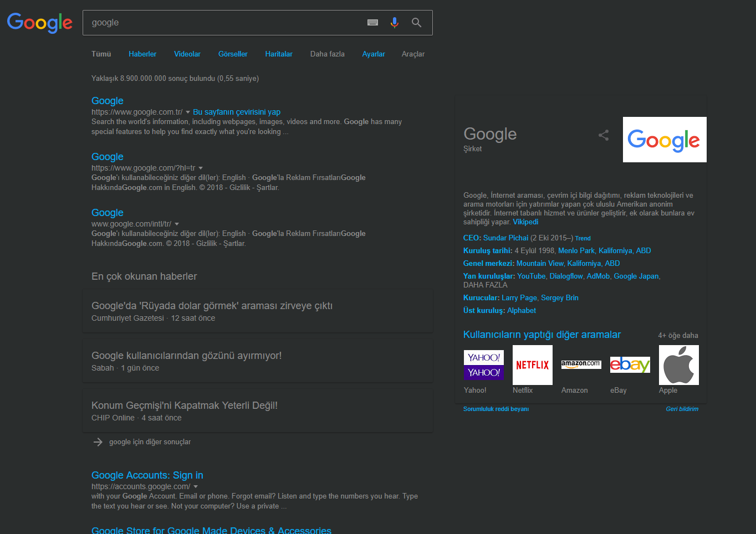
Task: Click YouTube in subsidiaries list
Action: coord(532,276)
